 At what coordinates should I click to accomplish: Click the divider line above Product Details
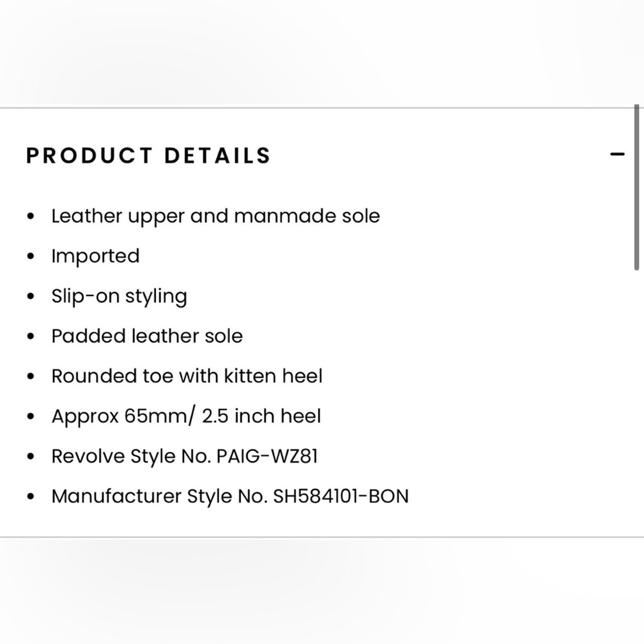pos(317,108)
